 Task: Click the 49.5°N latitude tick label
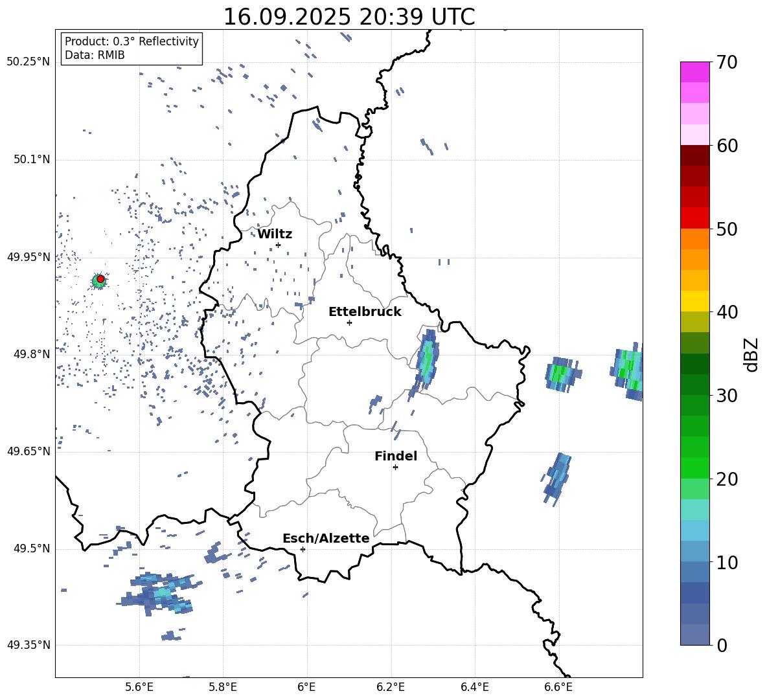coord(32,548)
